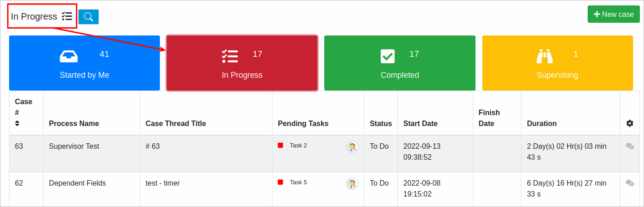The height and width of the screenshot is (207, 644).
Task: Select the In Progress tile
Action: [x=242, y=63]
